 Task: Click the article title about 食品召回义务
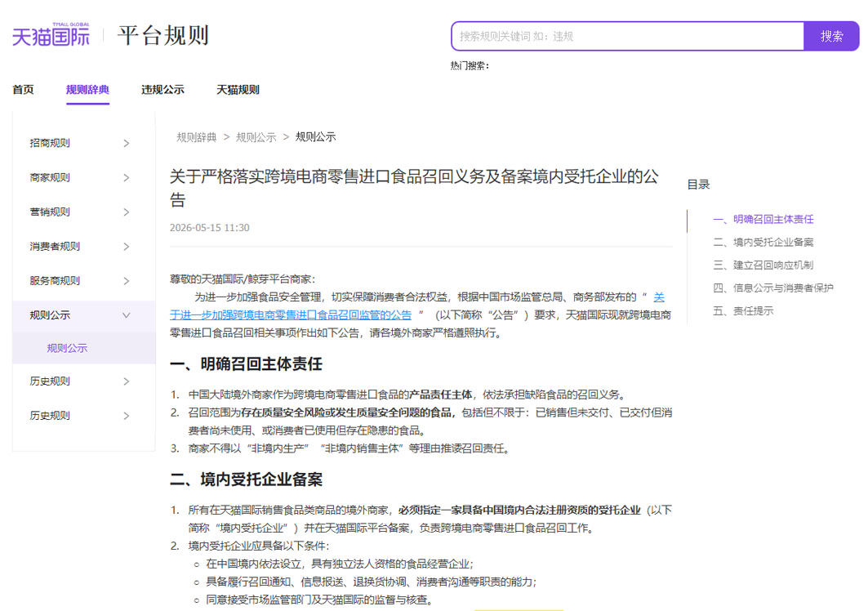[x=415, y=188]
